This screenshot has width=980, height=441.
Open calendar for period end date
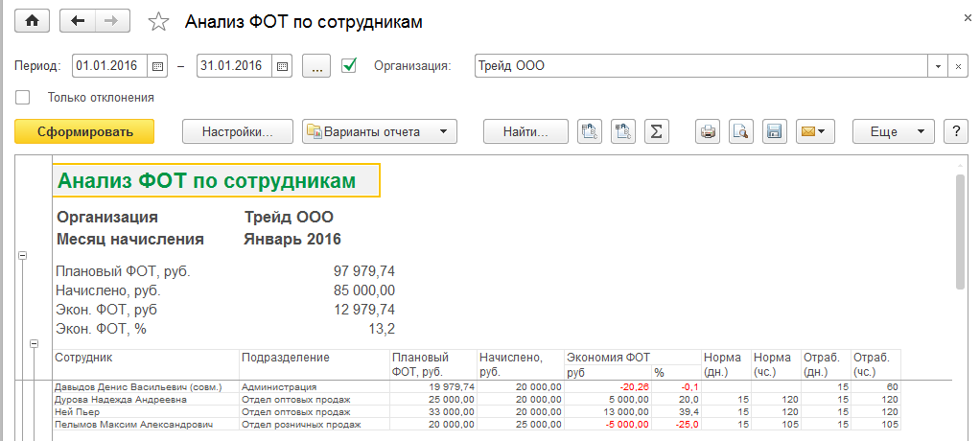point(282,65)
